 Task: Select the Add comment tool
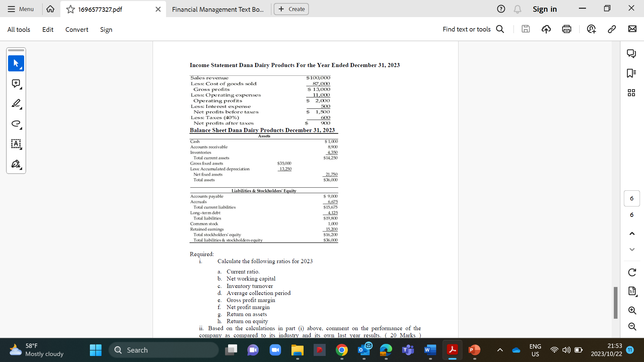pos(16,83)
